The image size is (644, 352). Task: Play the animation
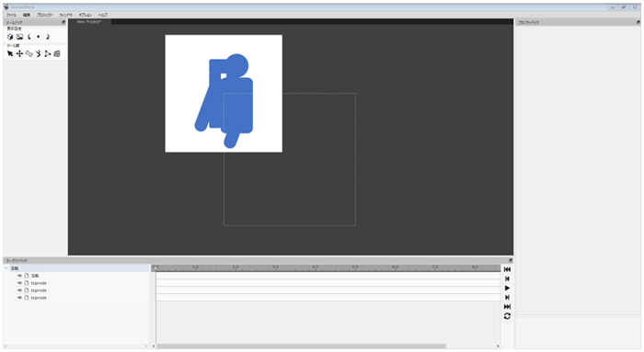507,288
